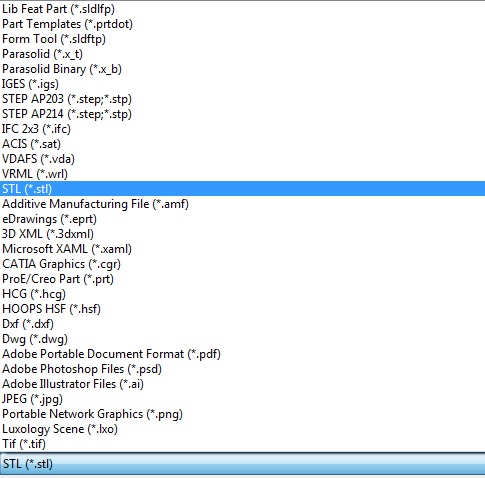Pick VRML (*.wrl) file type
The image size is (485, 478).
pos(242,174)
